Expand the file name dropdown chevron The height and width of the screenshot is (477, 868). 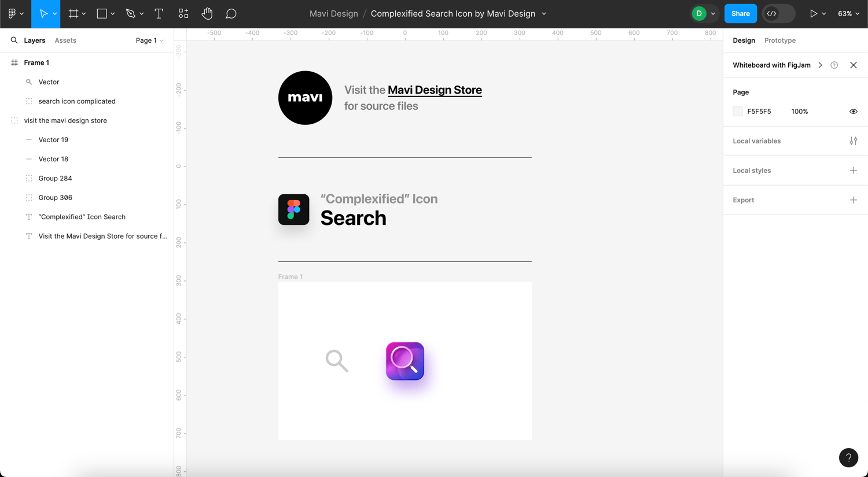(544, 14)
